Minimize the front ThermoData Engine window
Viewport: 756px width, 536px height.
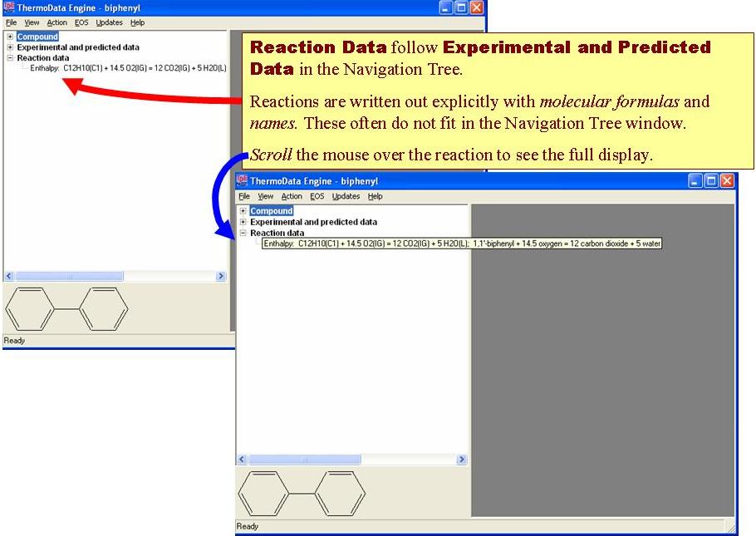(695, 181)
